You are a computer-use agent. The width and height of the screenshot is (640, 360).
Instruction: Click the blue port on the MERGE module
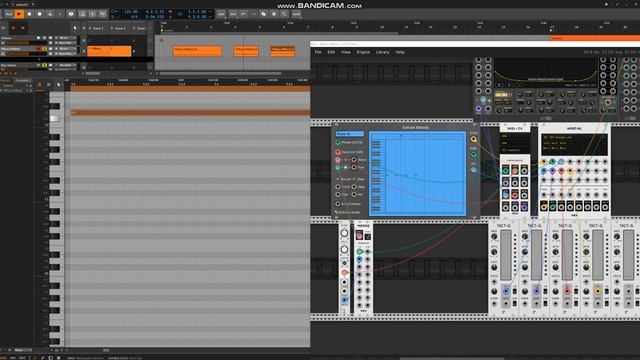pyautogui.click(x=359, y=260)
